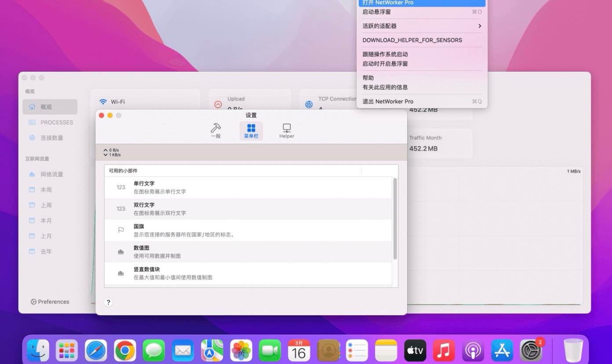
Task: Open PROCESSES in the sidebar
Action: (56, 122)
